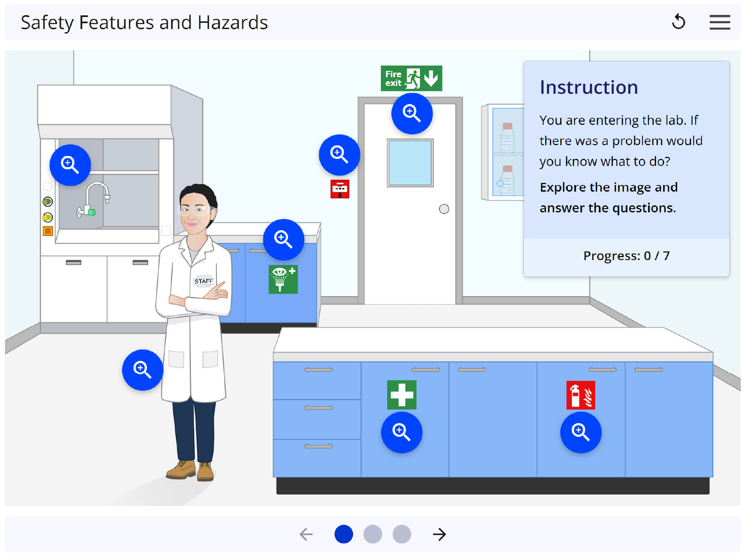
Task: Open the magnifier hotspot above the eyewash sign
Action: [x=284, y=240]
